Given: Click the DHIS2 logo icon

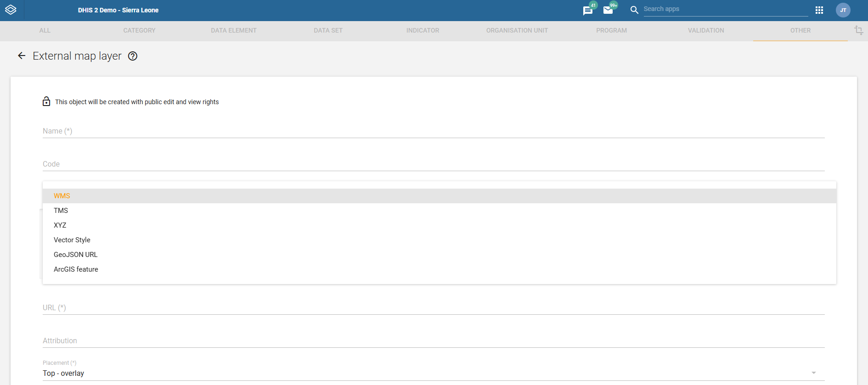Looking at the screenshot, I should pos(11,10).
